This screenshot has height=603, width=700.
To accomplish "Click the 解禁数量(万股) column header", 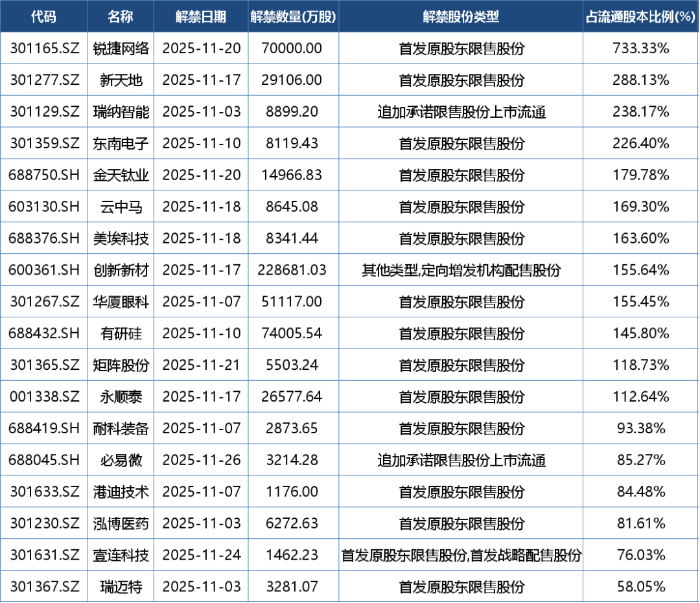I will [x=293, y=16].
